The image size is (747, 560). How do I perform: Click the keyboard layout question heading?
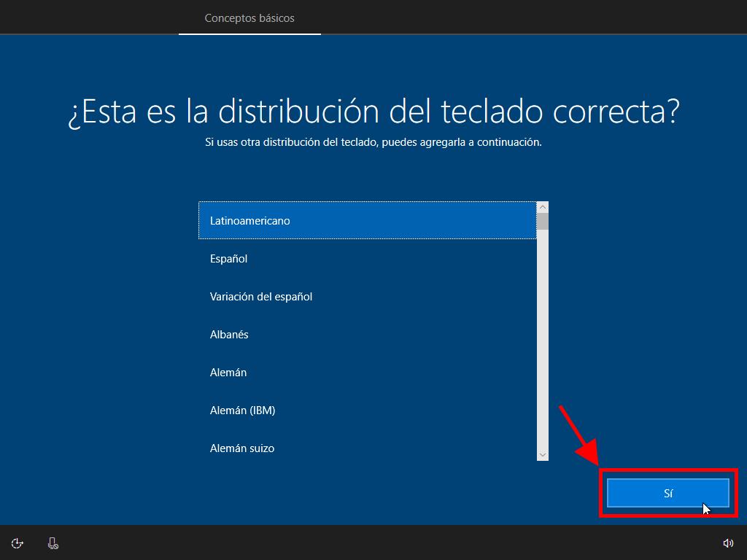(373, 112)
